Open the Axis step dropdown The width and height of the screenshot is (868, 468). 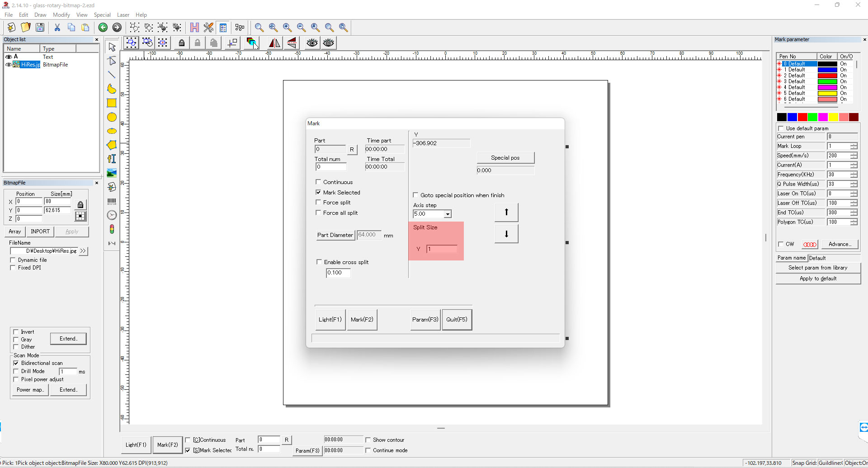447,214
